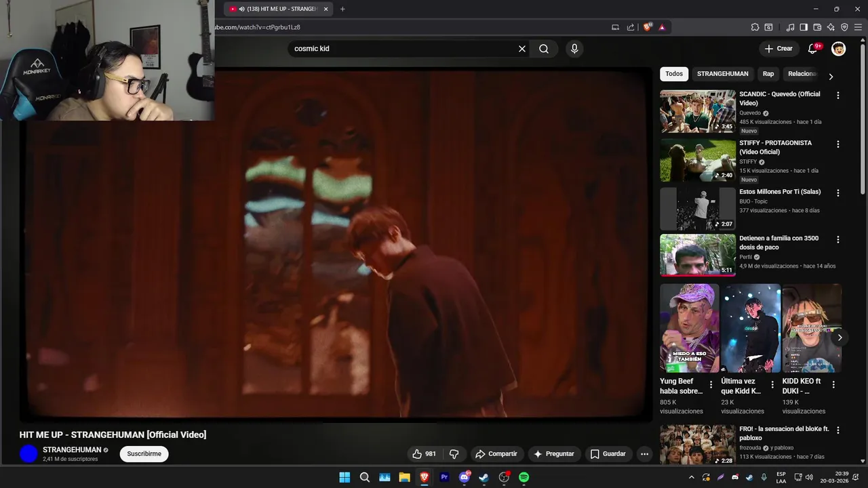Open the YouTube account avatar menu
Viewport: 868px width, 488px height.
pos(839,49)
